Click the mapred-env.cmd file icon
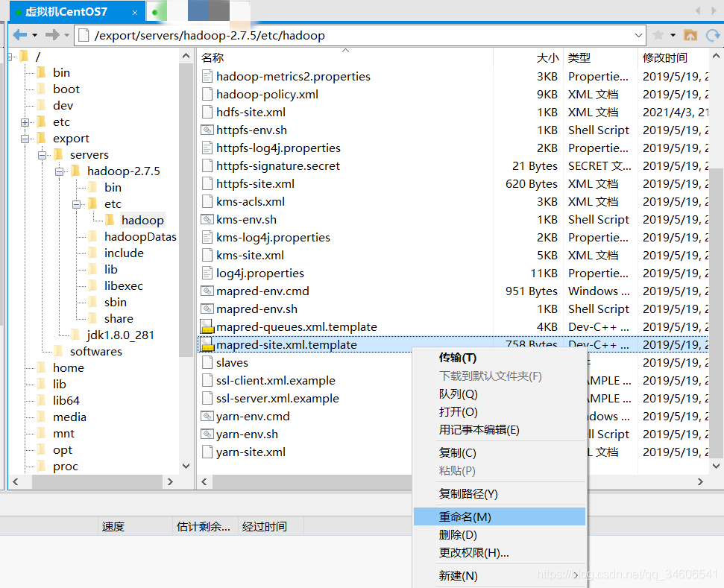Viewport: 724px width, 588px height. 207,291
